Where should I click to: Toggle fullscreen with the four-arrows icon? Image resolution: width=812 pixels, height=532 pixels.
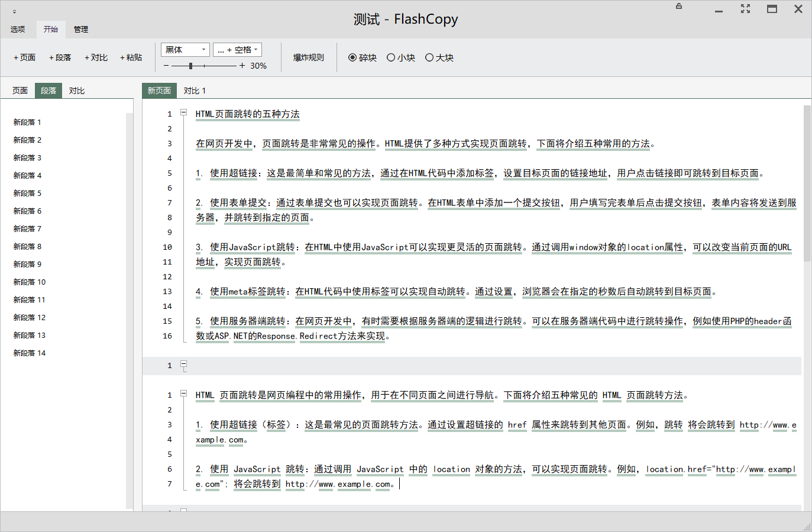[745, 9]
